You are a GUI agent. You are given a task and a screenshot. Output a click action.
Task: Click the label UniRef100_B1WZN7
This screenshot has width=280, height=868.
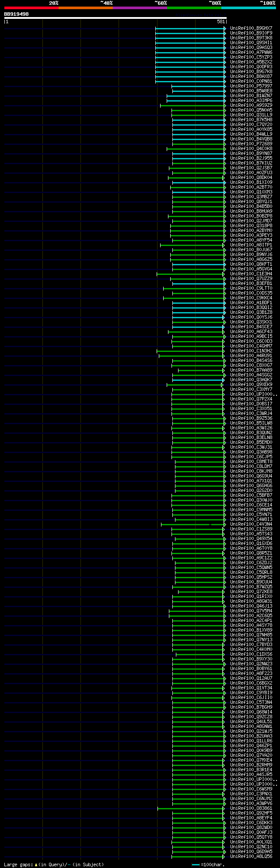pyautogui.click(x=251, y=95)
